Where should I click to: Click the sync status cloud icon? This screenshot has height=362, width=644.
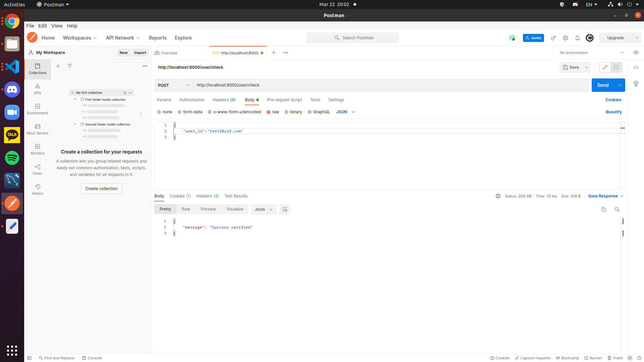[x=512, y=38]
